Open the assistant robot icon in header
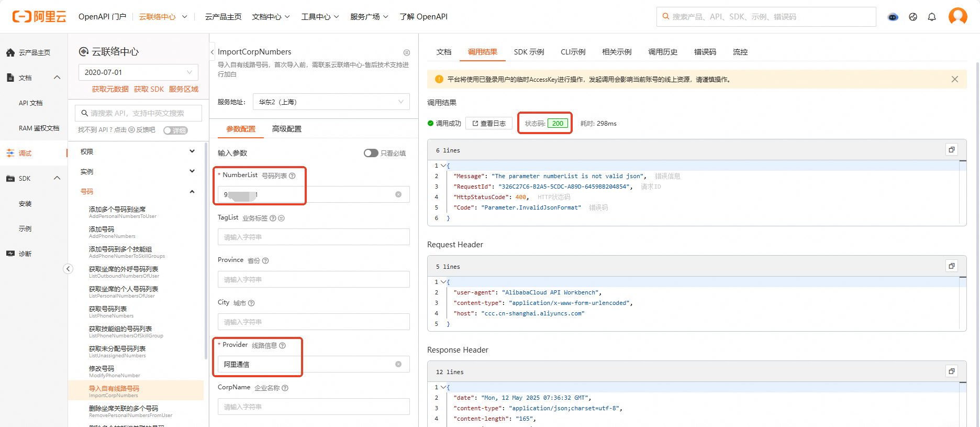The width and height of the screenshot is (980, 427). 893,17
